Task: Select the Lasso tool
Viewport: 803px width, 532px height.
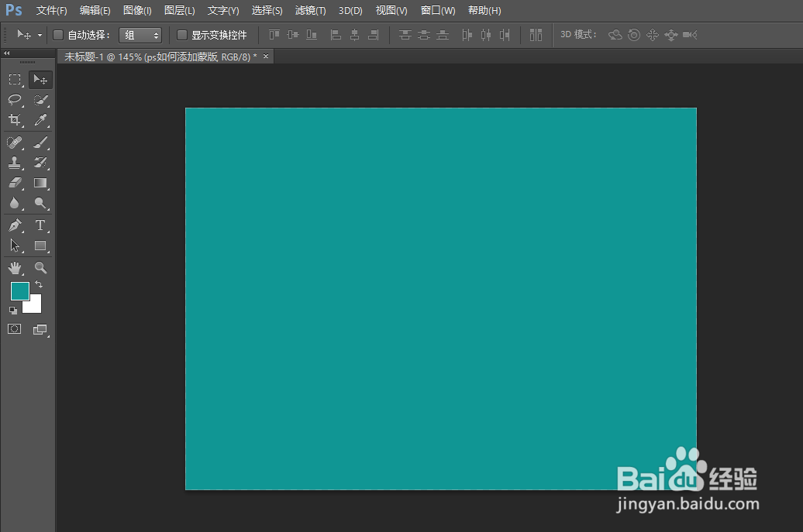Action: pos(15,100)
